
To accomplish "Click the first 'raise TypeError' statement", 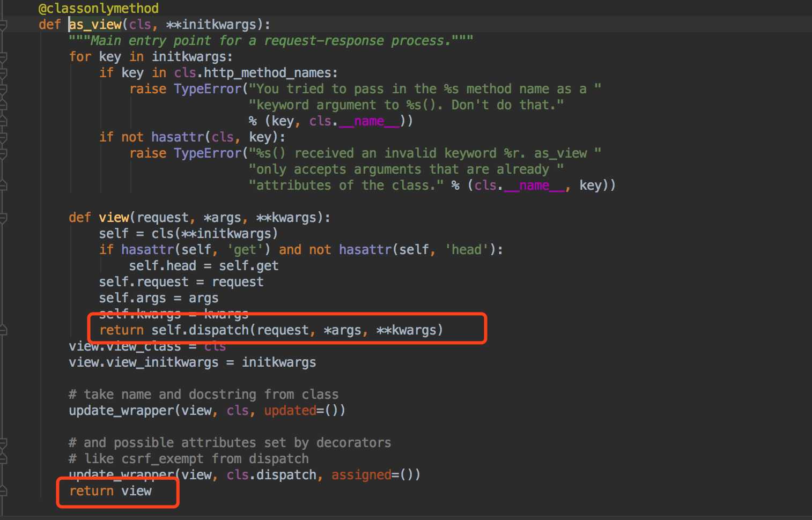I will pyautogui.click(x=186, y=89).
